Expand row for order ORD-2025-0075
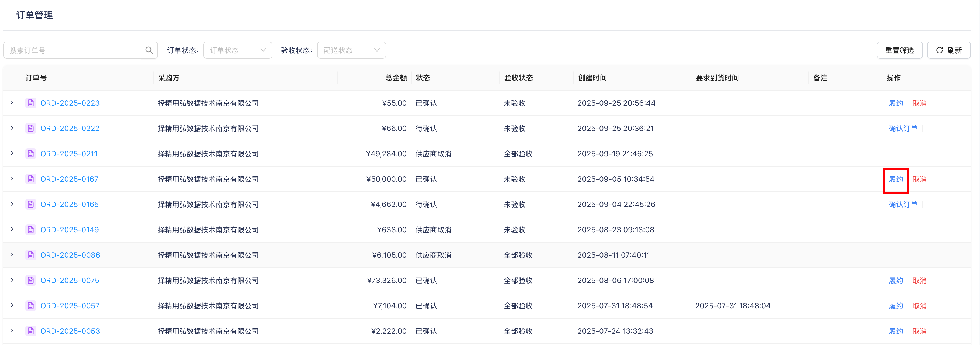980x345 pixels. [12, 280]
